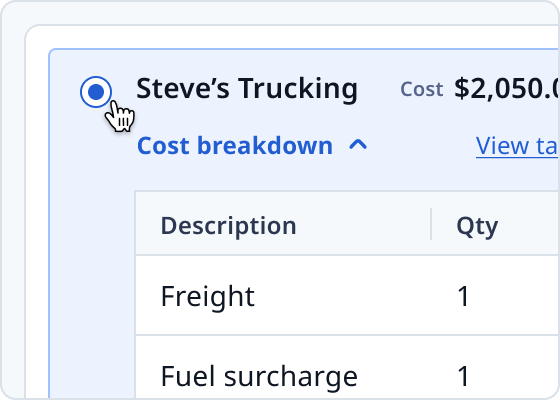Open the partially visible View link

click(517, 146)
